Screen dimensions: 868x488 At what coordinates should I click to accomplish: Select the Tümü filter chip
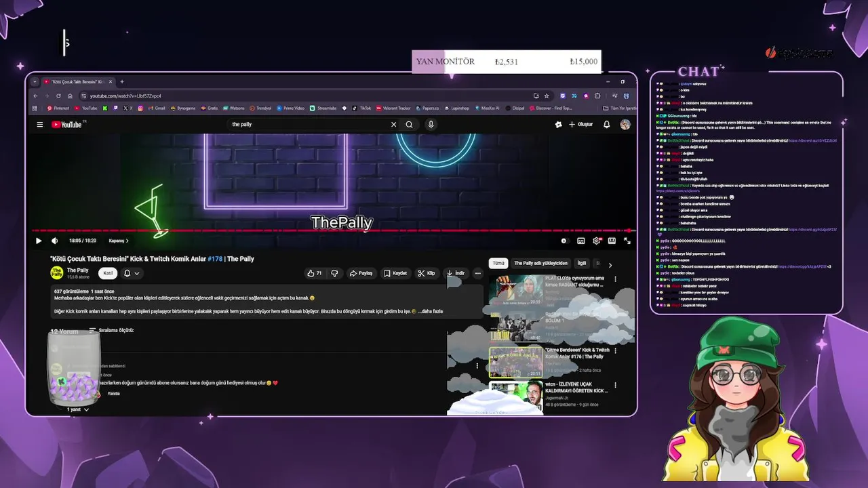(x=498, y=263)
